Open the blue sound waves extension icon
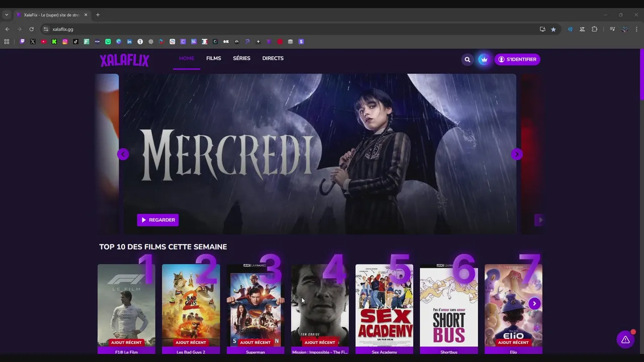This screenshot has height=362, width=644. click(570, 29)
